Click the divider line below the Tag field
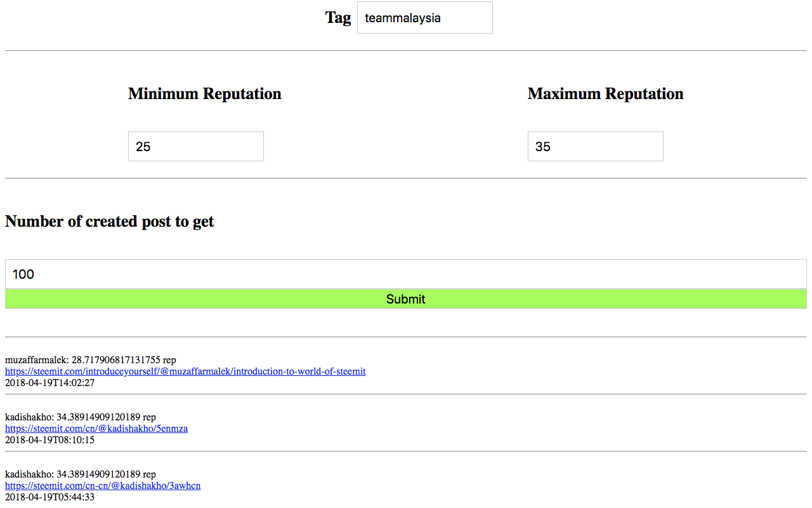The image size is (812, 508). pos(406,51)
